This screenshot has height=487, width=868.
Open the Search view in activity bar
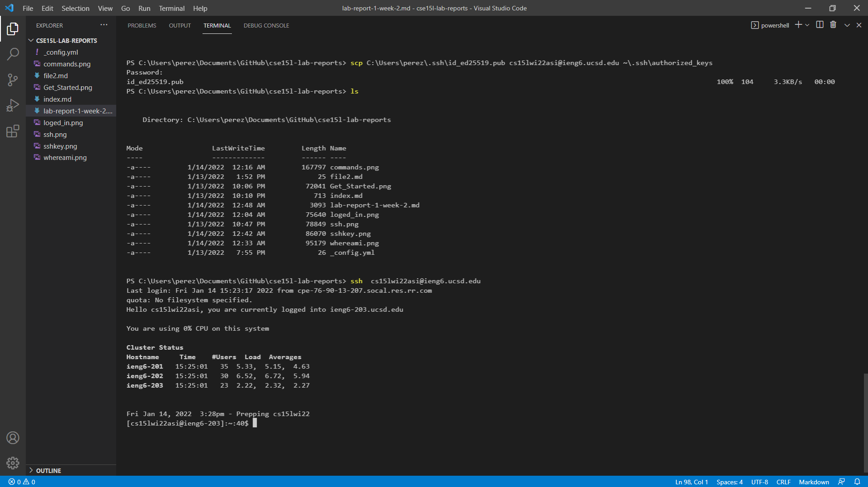[x=13, y=55]
